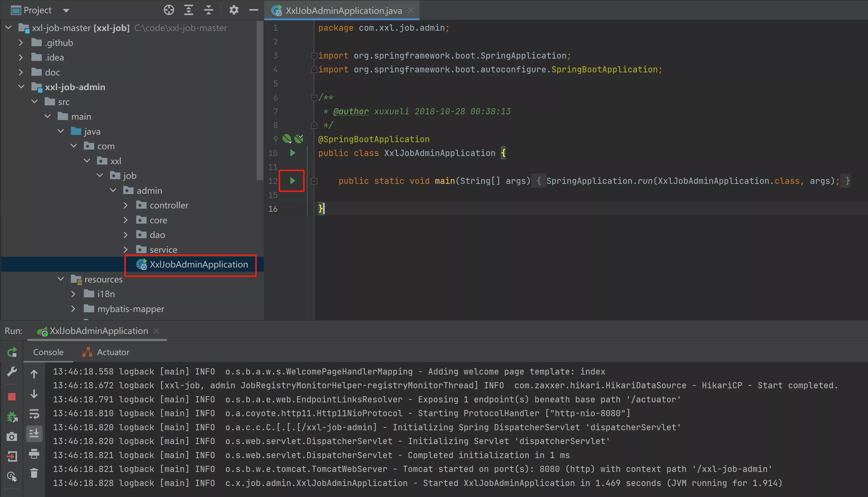Collapse the src folder
868x497 pixels.
(x=34, y=102)
